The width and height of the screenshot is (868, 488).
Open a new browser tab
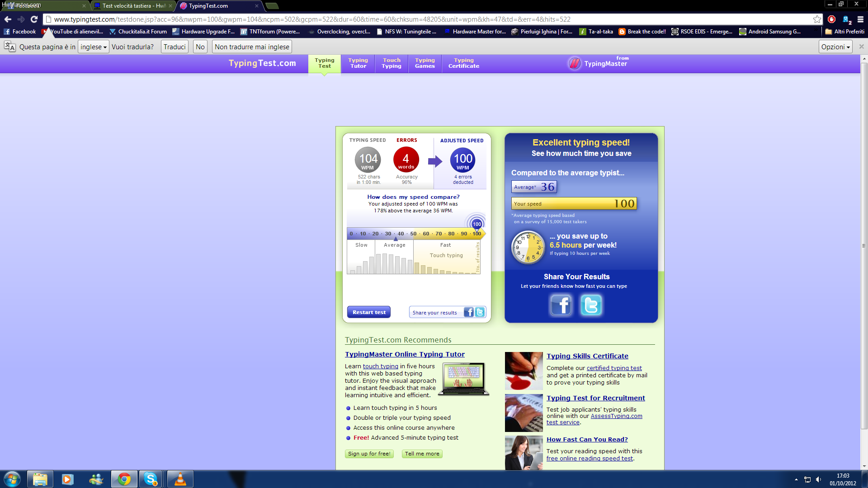[x=272, y=6]
